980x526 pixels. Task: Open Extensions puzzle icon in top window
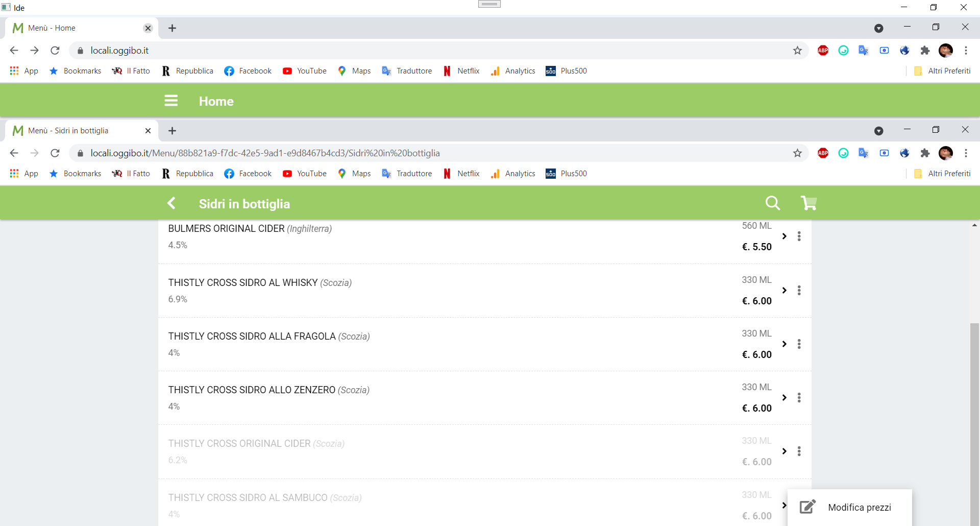click(925, 50)
